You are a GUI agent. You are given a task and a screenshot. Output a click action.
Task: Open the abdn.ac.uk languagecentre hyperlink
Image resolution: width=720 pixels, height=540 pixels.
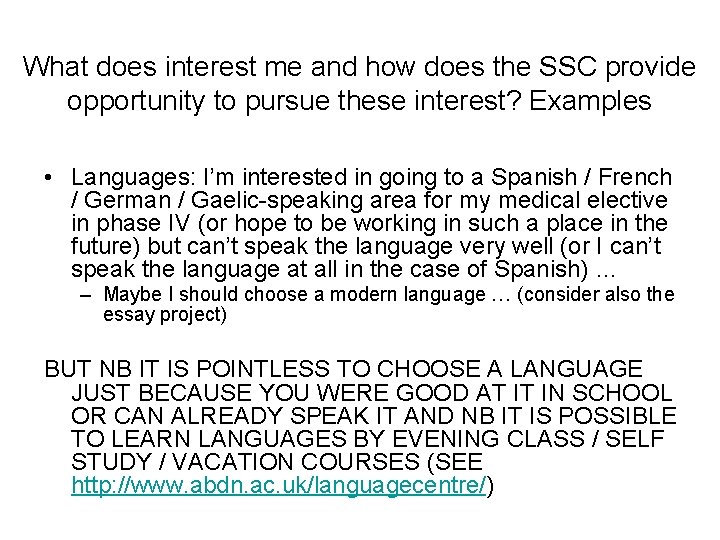[279, 485]
